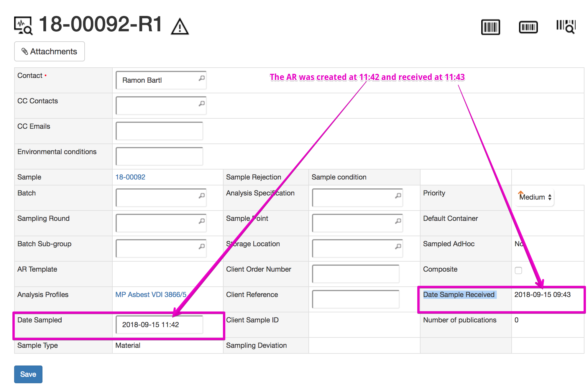This screenshot has width=588, height=385.
Task: Open the Sampling Round lookup field
Action: [x=157, y=223]
